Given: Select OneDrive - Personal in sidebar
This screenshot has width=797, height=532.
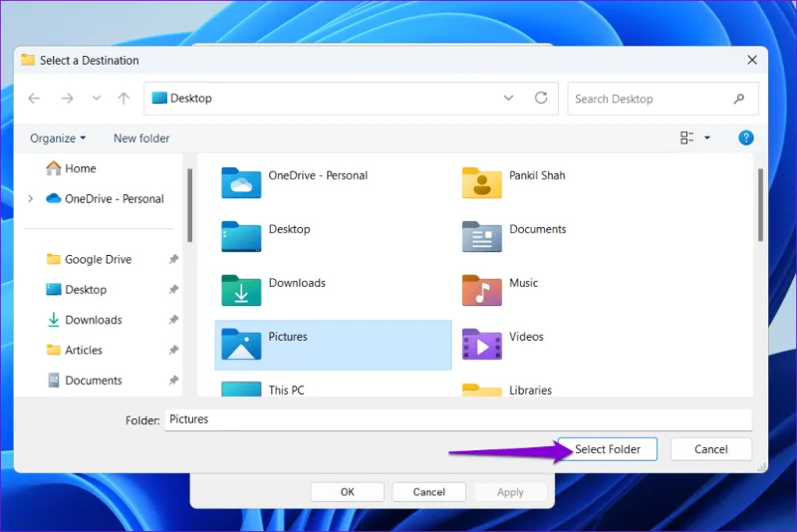Looking at the screenshot, I should 105,198.
